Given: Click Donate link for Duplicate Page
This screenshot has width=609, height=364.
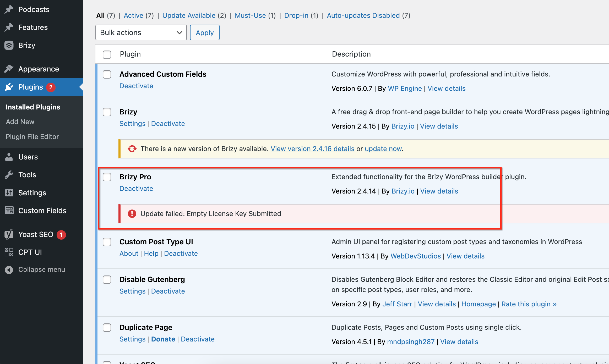Looking at the screenshot, I should coord(163,339).
